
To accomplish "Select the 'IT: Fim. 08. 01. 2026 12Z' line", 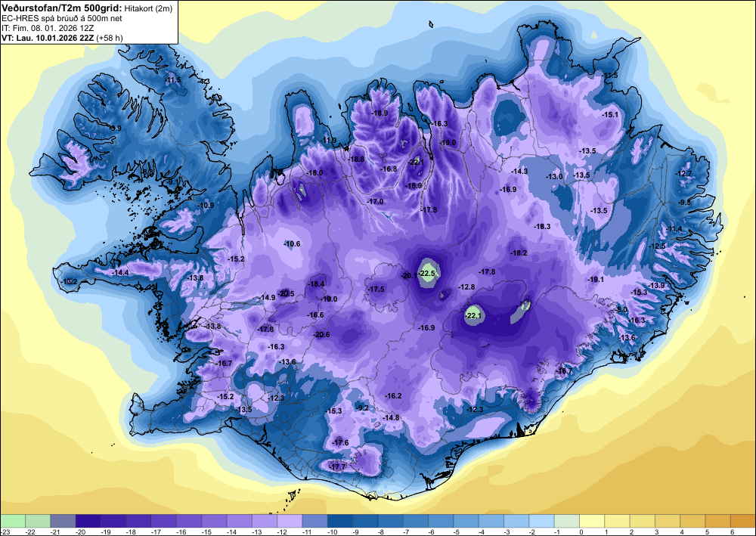I will [x=48, y=28].
